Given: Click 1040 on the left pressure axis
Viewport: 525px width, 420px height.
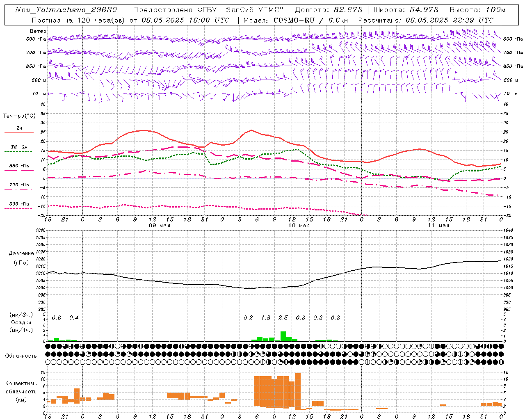Looking at the screenshot, I should [40, 230].
